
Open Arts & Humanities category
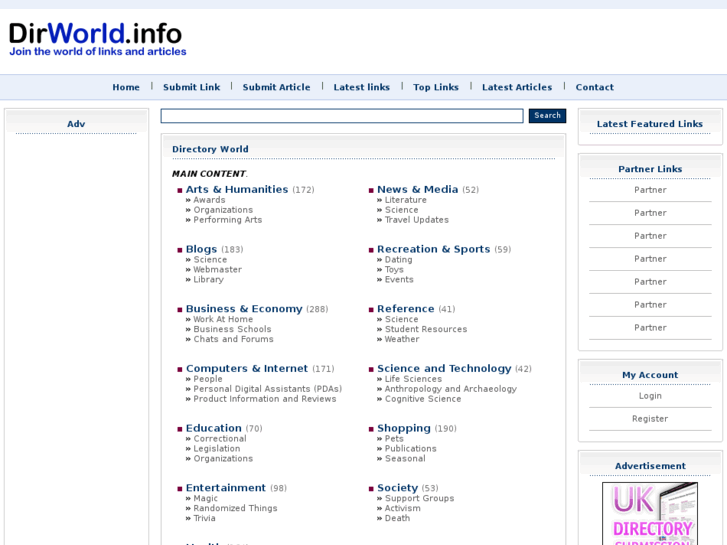[x=237, y=189]
